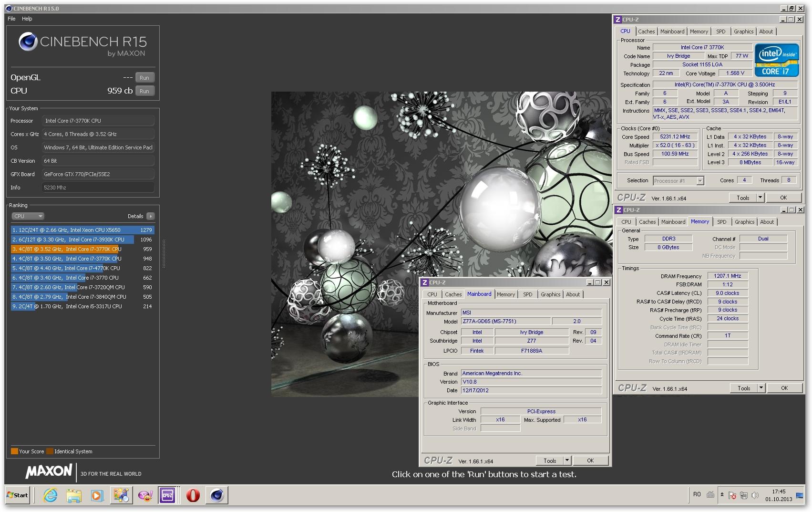Show hidden tray icons arrow
Image resolution: width=812 pixels, height=512 pixels.
point(721,495)
